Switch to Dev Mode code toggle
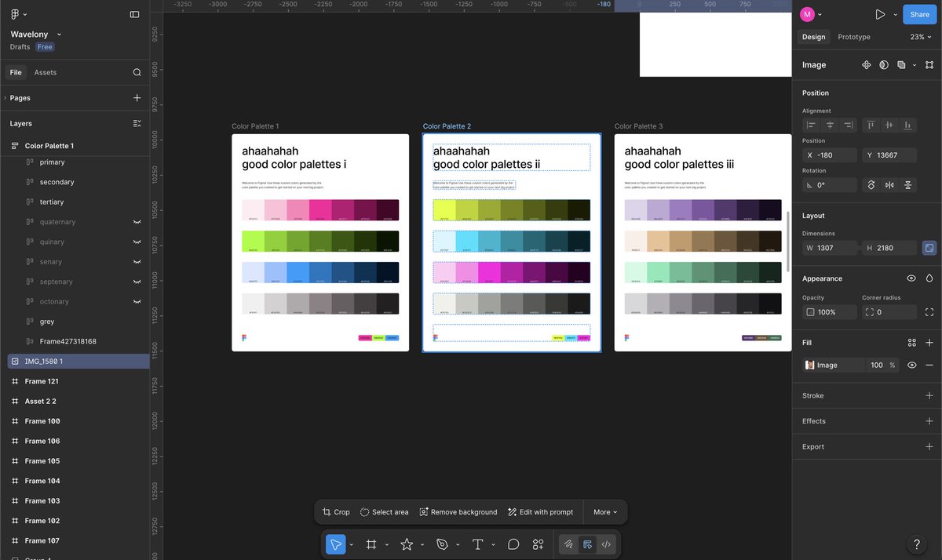The width and height of the screenshot is (942, 560). (x=606, y=544)
